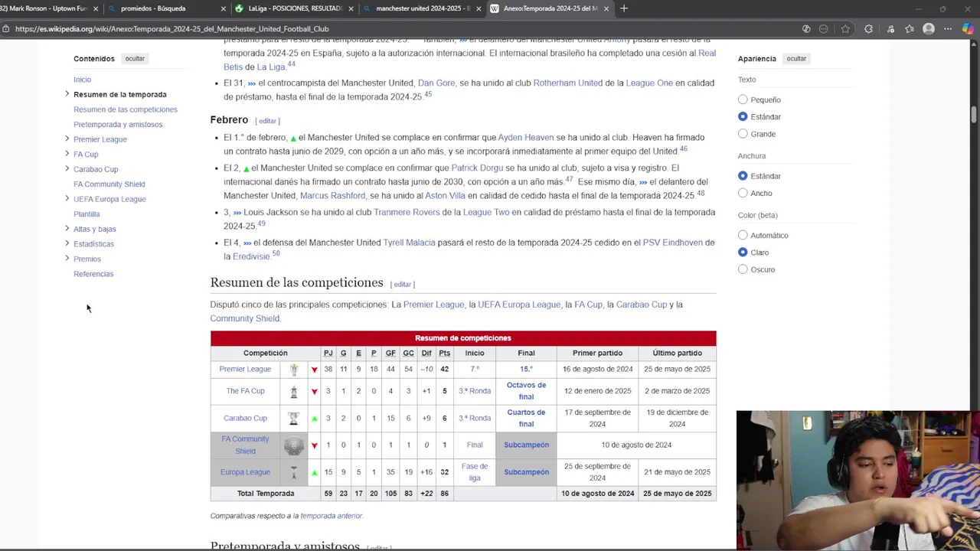Expand Premios section in contents
This screenshot has width=980, height=551.
tap(67, 259)
